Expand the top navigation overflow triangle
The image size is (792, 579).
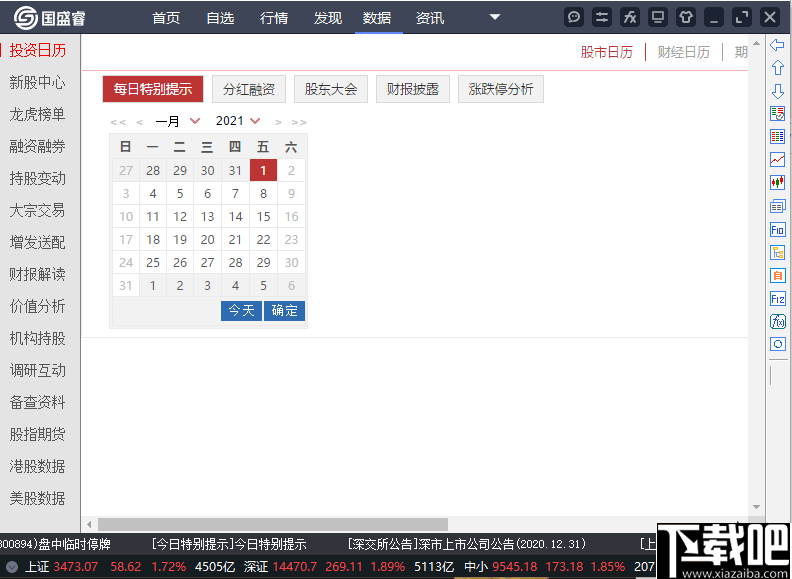tap(495, 17)
